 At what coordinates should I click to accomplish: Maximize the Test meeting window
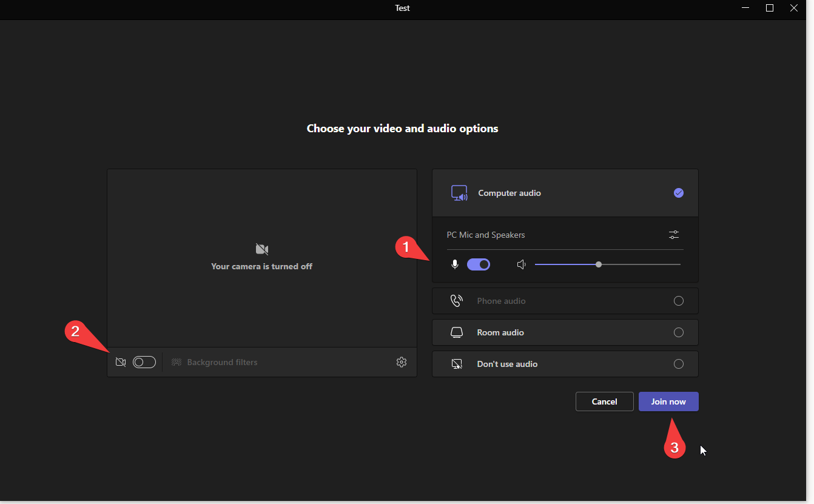click(x=769, y=8)
